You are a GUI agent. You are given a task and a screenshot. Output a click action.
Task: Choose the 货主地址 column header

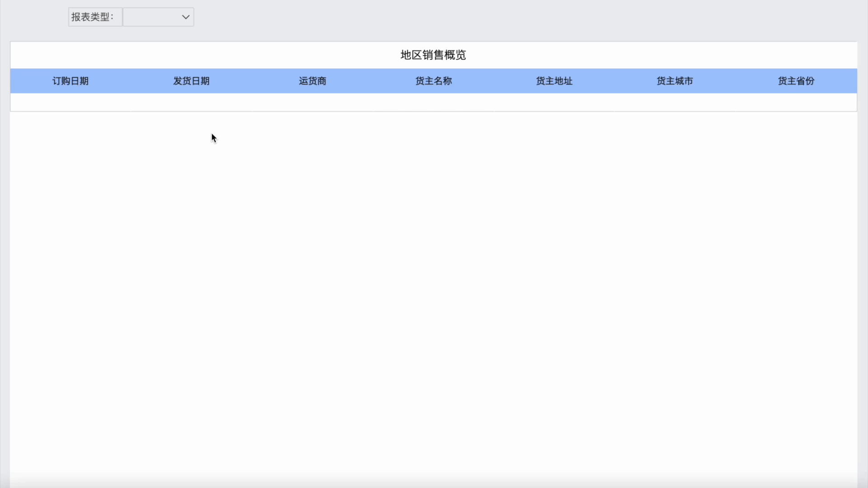(x=554, y=81)
